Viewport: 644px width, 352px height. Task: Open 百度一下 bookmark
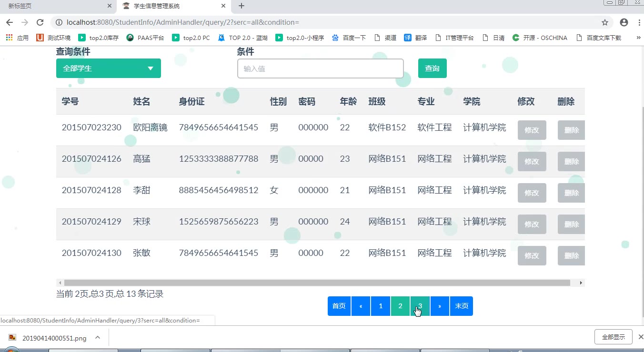click(349, 38)
